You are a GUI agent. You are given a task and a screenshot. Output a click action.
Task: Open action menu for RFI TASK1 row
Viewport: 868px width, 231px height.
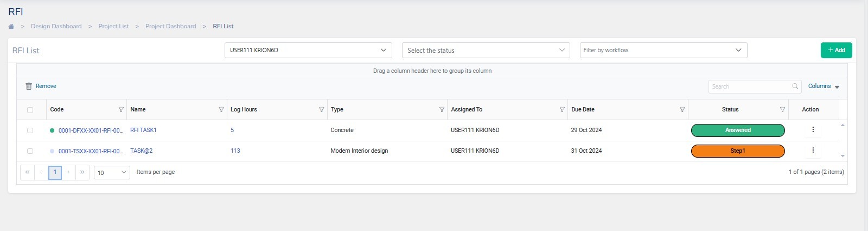coord(813,130)
